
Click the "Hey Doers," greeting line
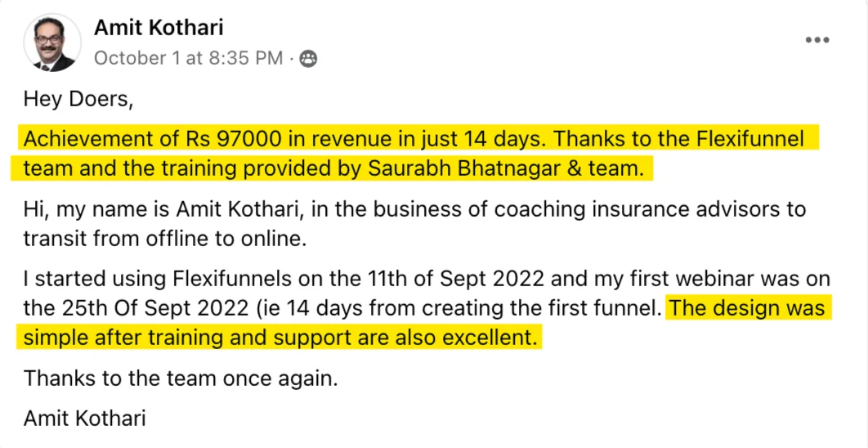(x=78, y=100)
